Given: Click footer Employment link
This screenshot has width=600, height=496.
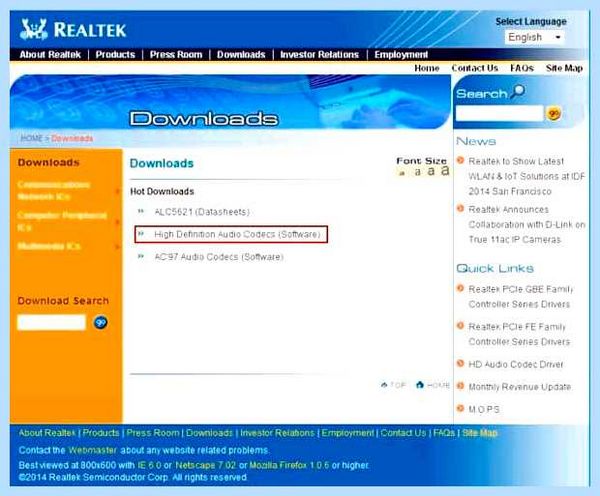Looking at the screenshot, I should tap(347, 433).
